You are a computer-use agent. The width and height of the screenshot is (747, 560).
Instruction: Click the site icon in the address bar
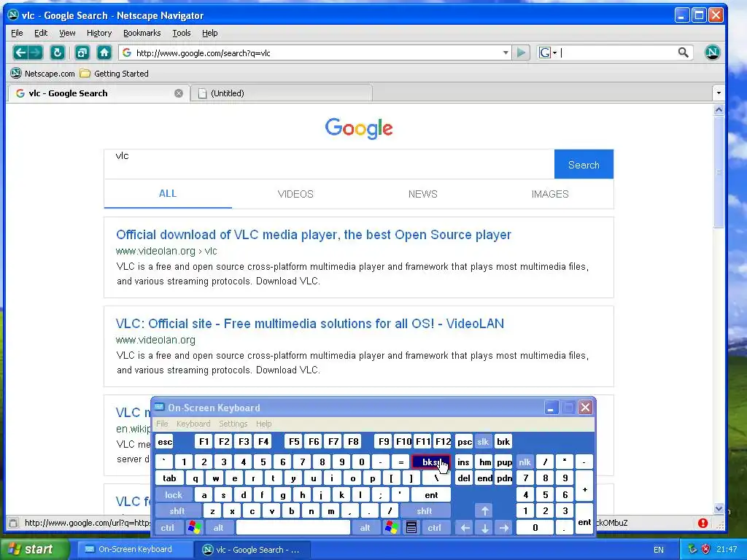[x=127, y=52]
